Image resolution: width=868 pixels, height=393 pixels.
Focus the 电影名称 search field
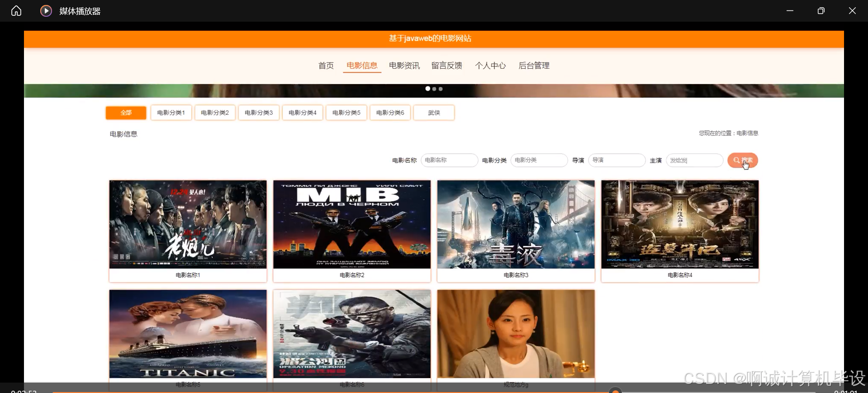point(450,160)
